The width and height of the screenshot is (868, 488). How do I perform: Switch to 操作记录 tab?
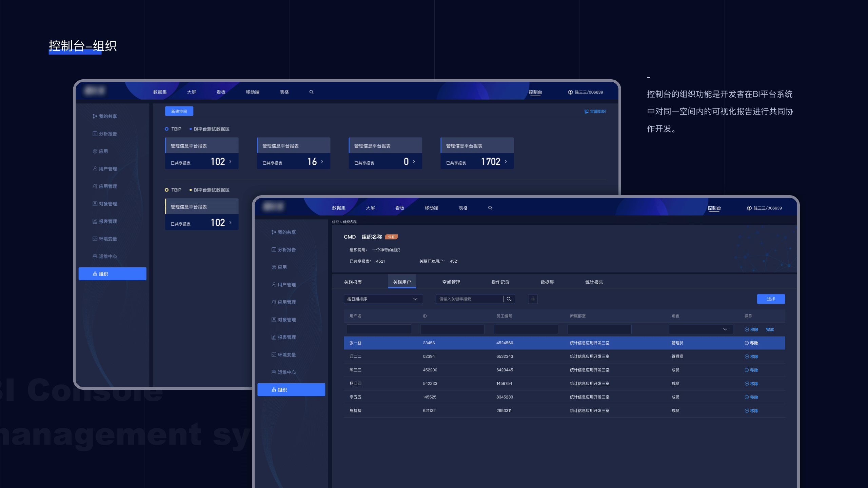coord(500,282)
